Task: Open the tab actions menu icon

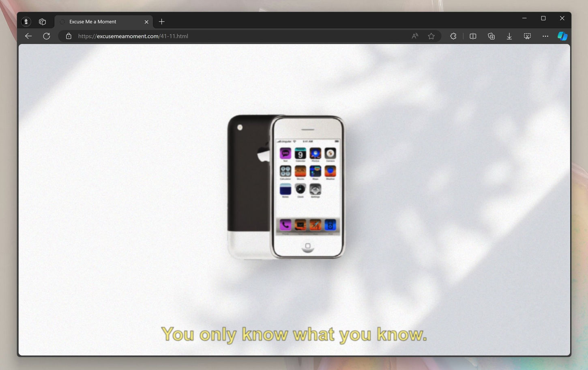Action: coord(42,22)
